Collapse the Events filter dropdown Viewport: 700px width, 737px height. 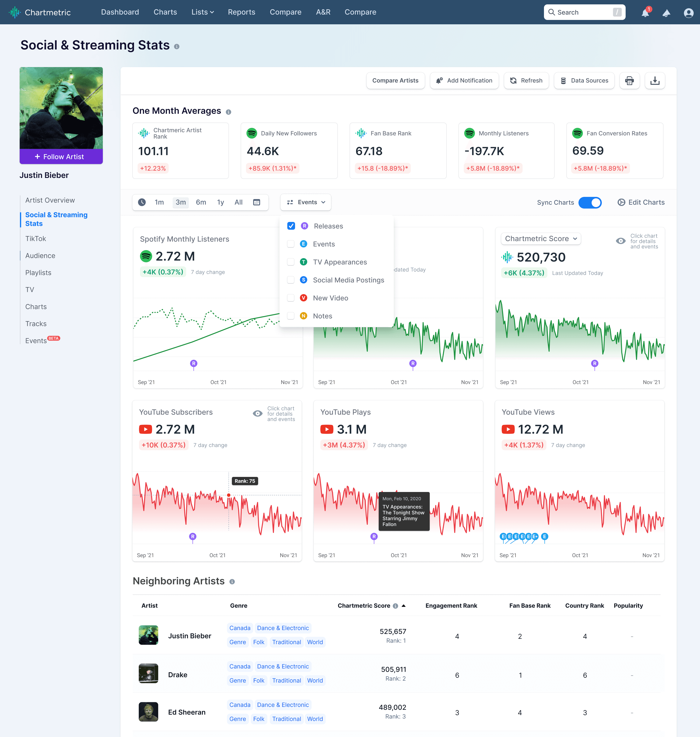(306, 202)
